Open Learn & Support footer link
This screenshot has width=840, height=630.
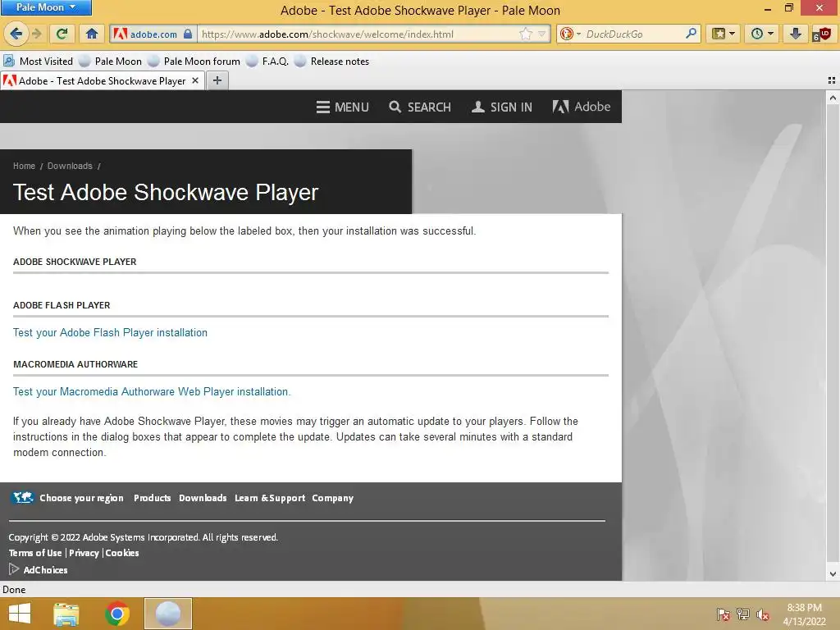tap(269, 498)
